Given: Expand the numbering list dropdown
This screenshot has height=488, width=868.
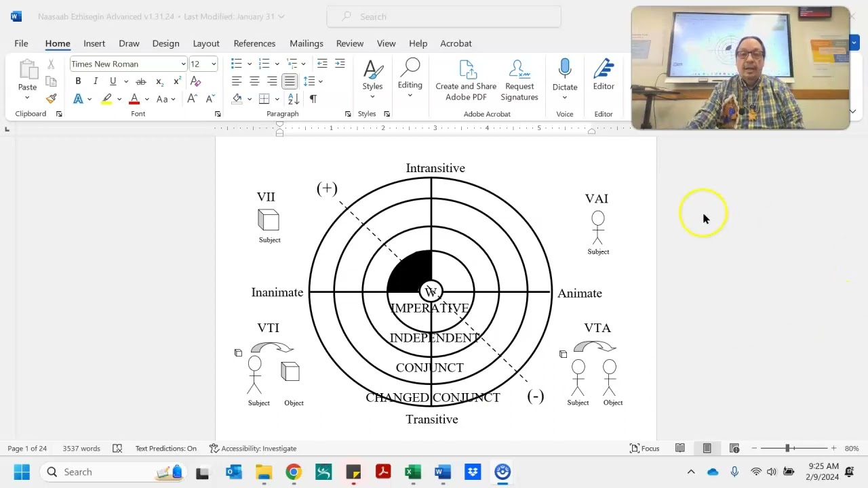Looking at the screenshot, I should (x=277, y=64).
